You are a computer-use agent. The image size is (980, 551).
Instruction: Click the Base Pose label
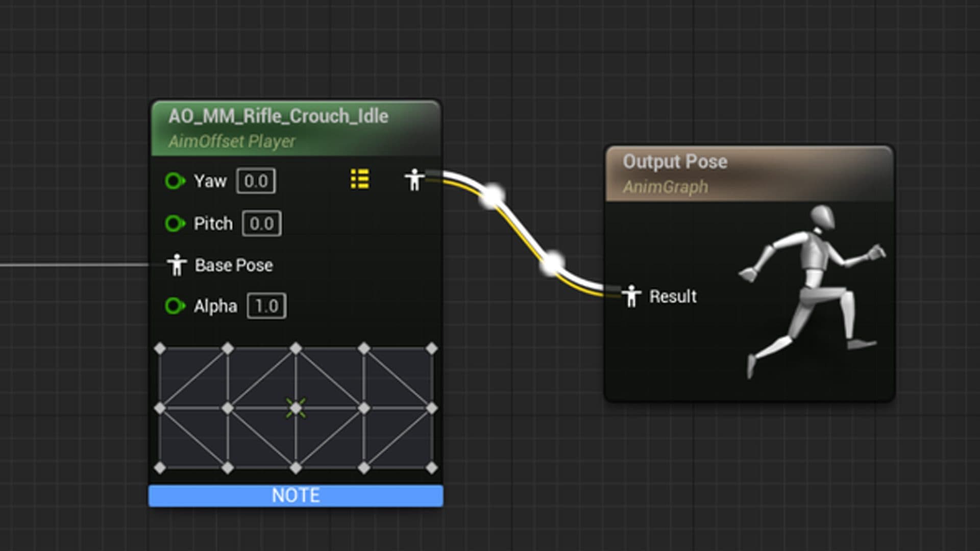click(234, 265)
